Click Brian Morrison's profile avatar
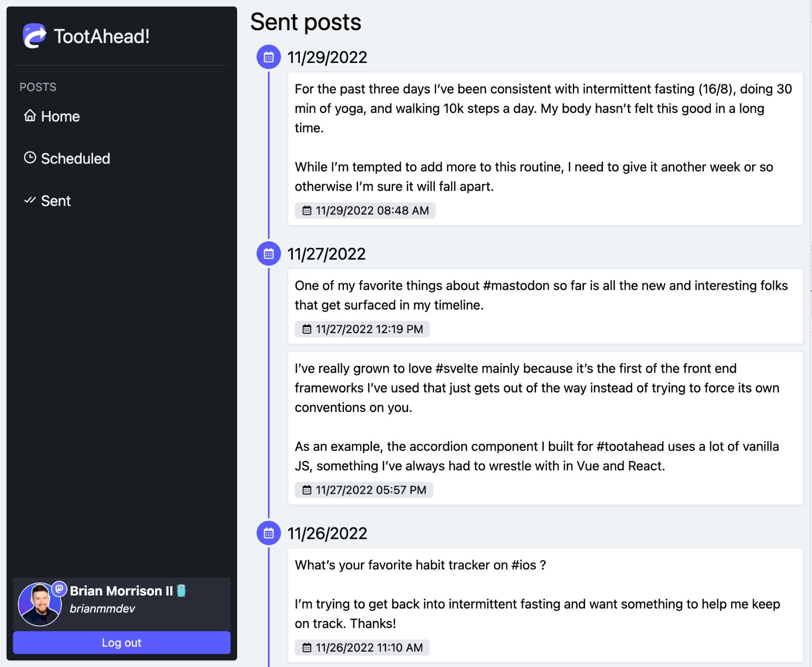812x667 pixels. coord(39,605)
